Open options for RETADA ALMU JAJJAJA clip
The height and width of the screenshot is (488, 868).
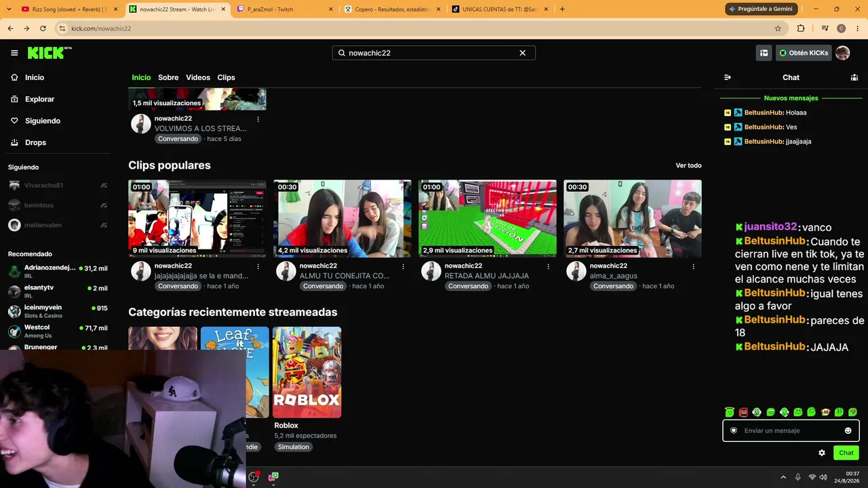548,266
